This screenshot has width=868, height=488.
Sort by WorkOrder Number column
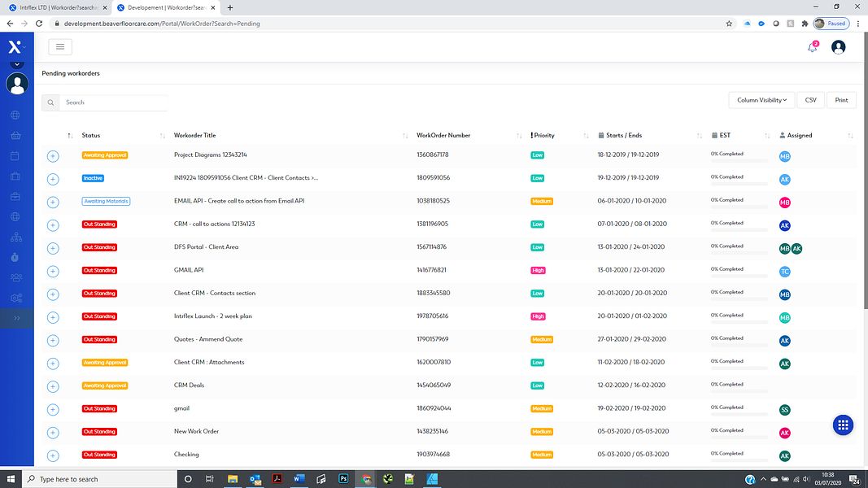(443, 136)
